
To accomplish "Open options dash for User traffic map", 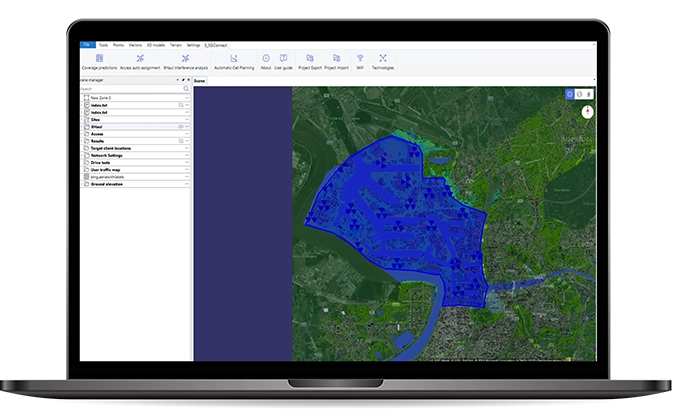I will pyautogui.click(x=187, y=170).
